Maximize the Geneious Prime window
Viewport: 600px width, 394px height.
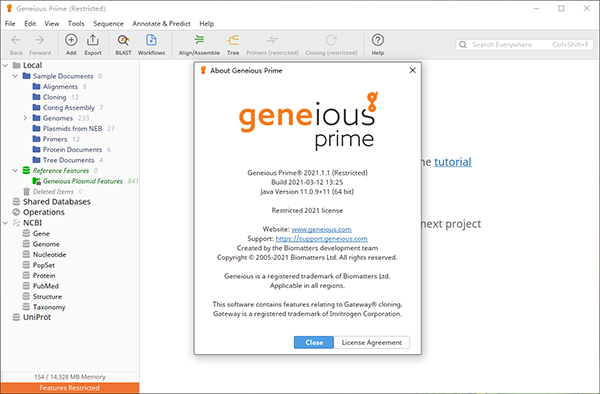tap(561, 8)
